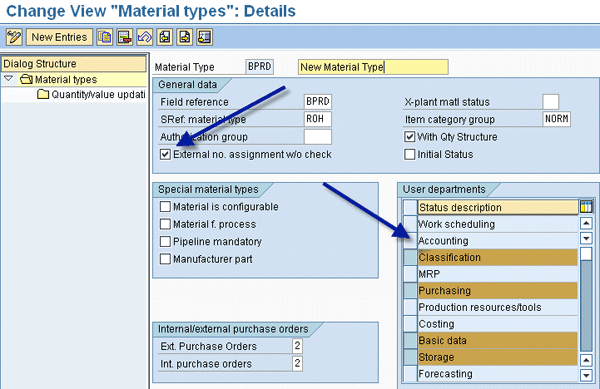The height and width of the screenshot is (389, 600).
Task: Click the Other entry position icon
Action: [x=204, y=37]
